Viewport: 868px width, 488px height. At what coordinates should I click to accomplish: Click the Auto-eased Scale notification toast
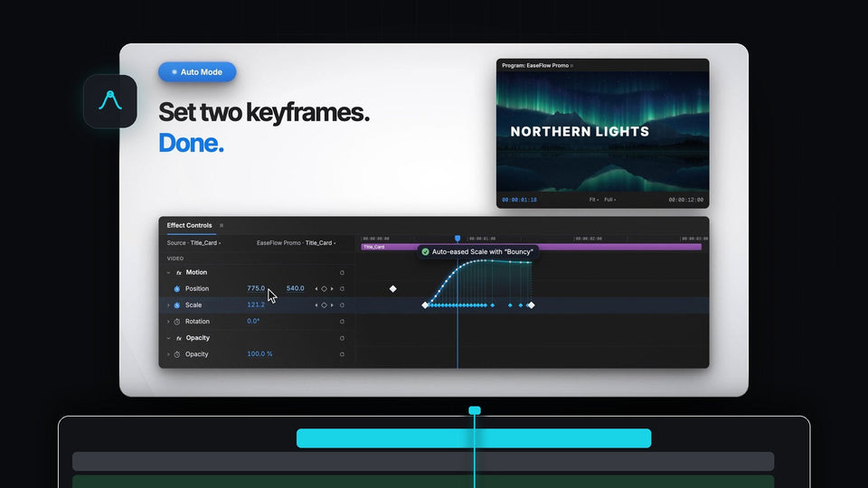click(477, 252)
